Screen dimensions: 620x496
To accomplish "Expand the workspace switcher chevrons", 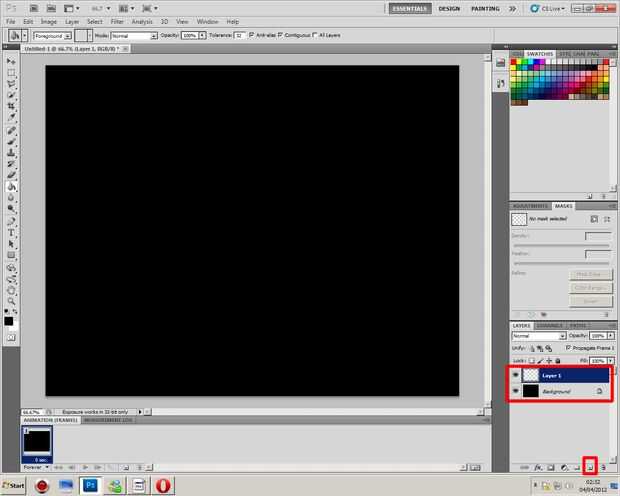I will 512,9.
